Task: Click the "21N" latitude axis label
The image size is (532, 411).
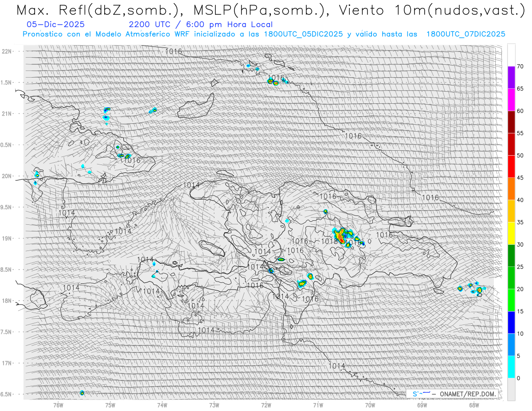Action: (6, 114)
